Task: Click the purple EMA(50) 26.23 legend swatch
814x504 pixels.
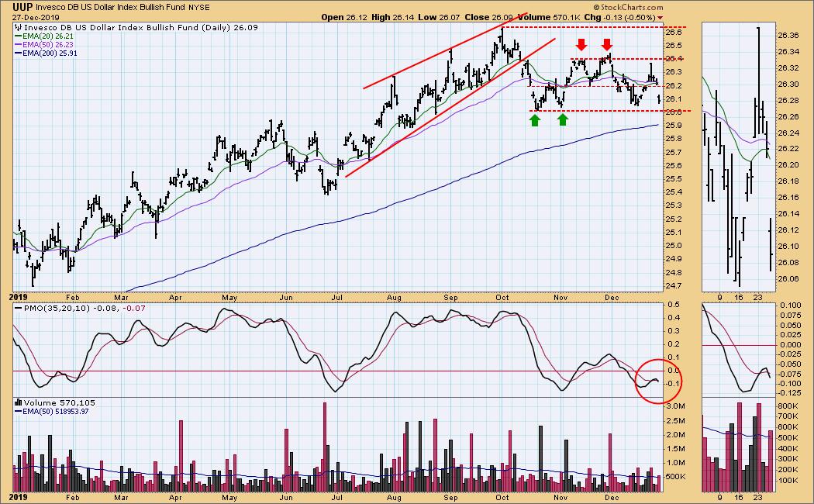Action: pyautogui.click(x=18, y=45)
